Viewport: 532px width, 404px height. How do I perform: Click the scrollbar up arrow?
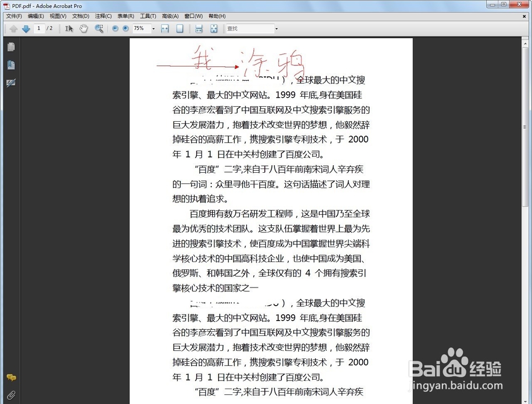525,44
